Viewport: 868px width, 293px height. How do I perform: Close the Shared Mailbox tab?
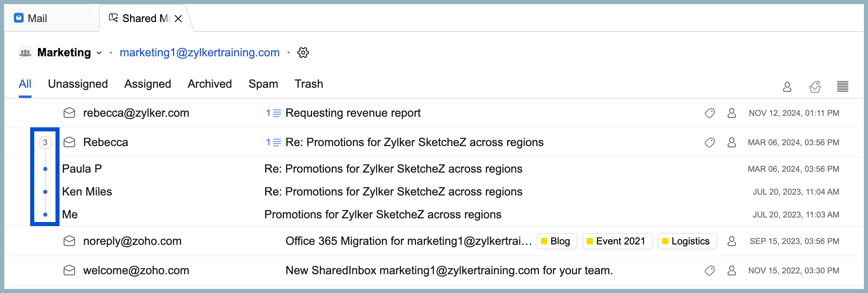(178, 19)
